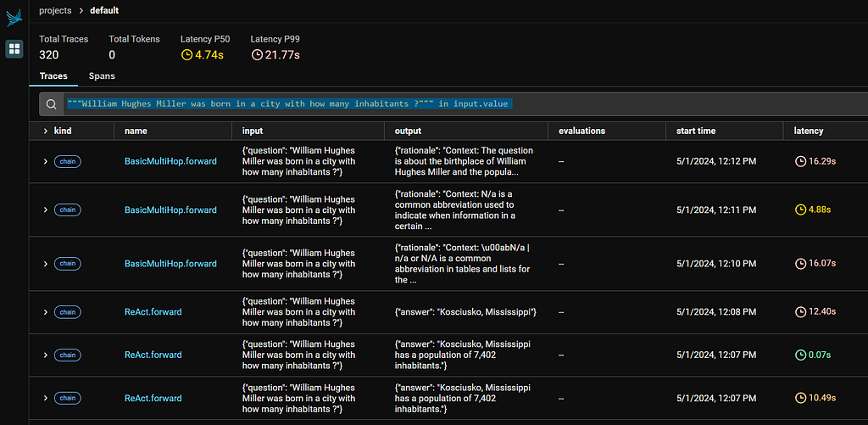Open the BasicMultiHop.forward link at 12:11 PM

click(170, 210)
